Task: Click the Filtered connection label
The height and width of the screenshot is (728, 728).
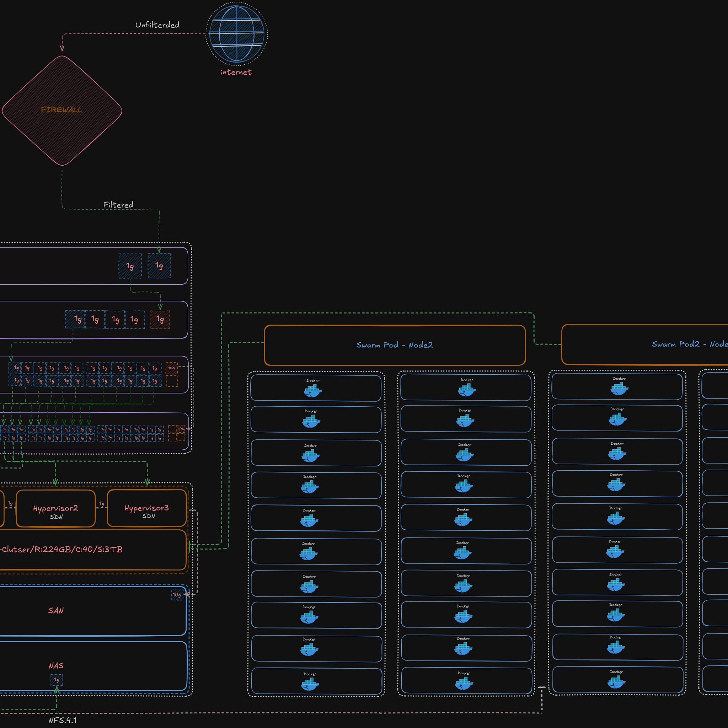Action: click(118, 205)
